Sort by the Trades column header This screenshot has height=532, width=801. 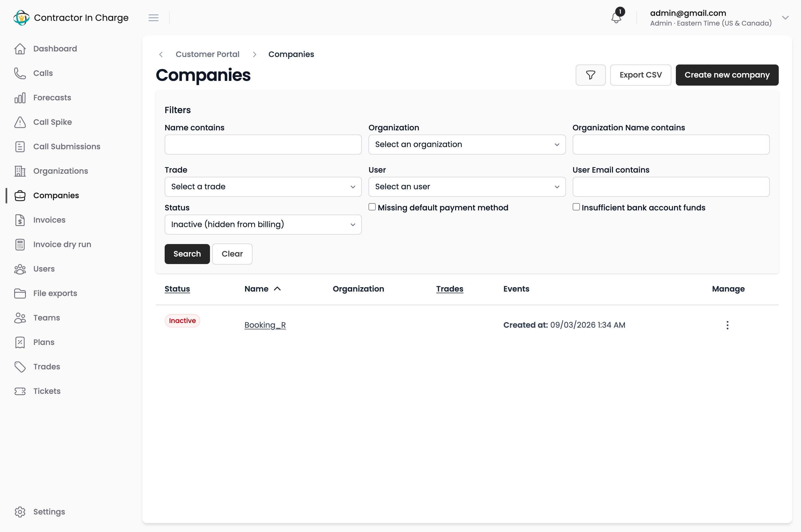pyautogui.click(x=449, y=289)
